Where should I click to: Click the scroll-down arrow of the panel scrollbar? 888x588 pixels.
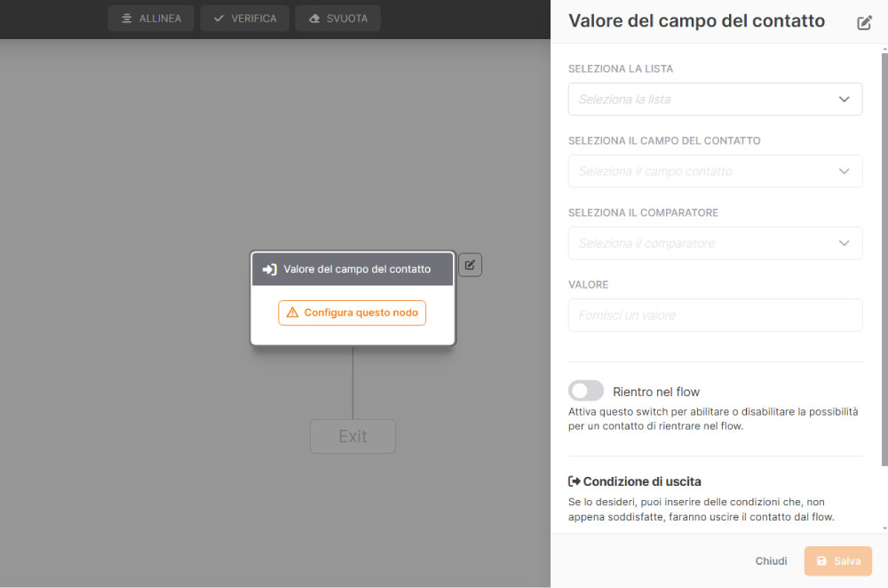pos(884,528)
